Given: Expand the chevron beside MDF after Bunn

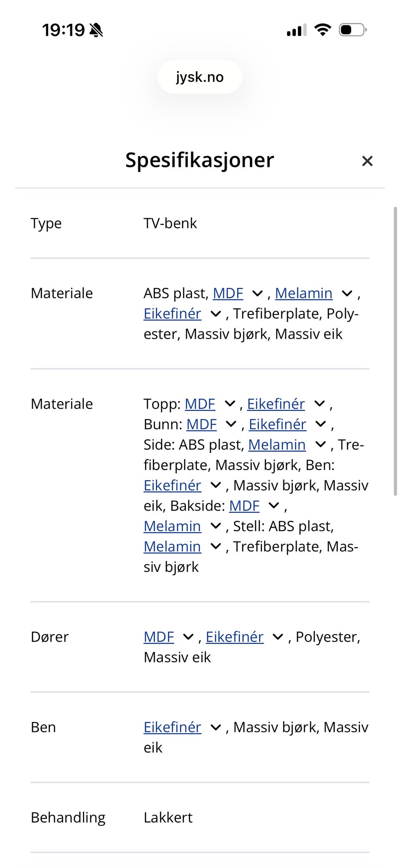Looking at the screenshot, I should pyautogui.click(x=230, y=424).
